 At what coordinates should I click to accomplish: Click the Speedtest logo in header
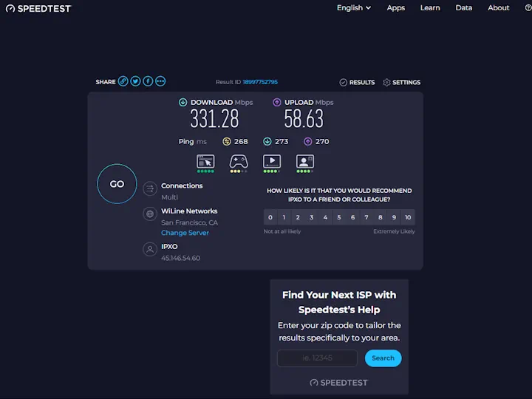[38, 8]
